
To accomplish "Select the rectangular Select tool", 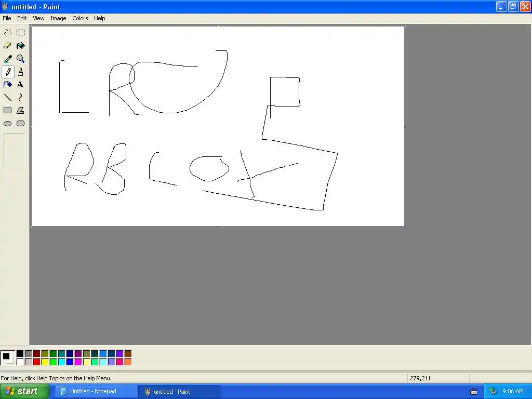I will click(21, 33).
